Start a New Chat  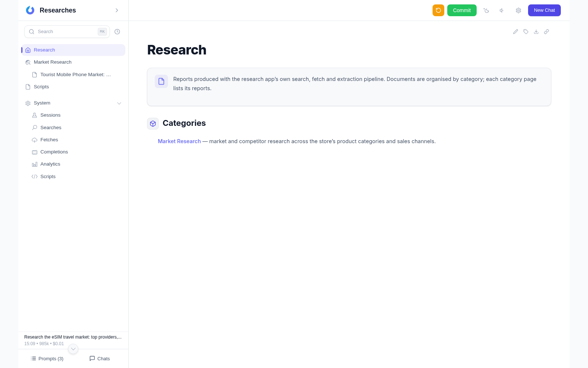[544, 10]
